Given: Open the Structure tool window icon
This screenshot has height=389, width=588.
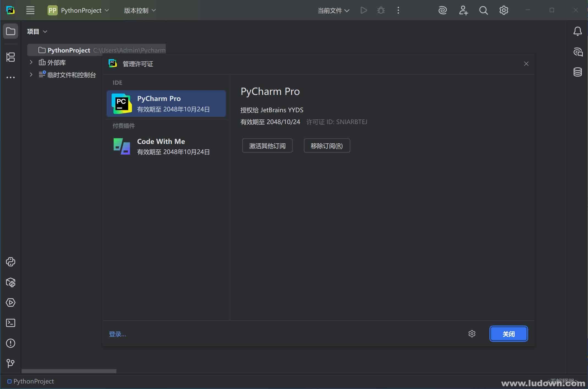Looking at the screenshot, I should click(x=10, y=57).
